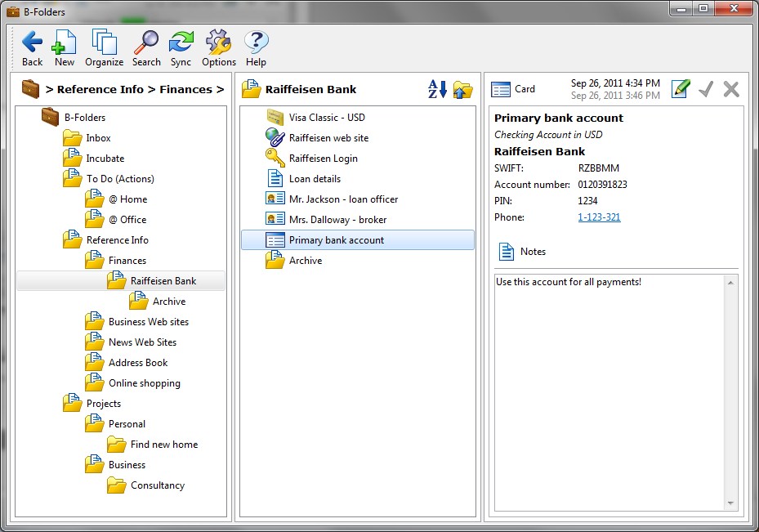
Task: Open Help question mark icon
Action: point(256,42)
